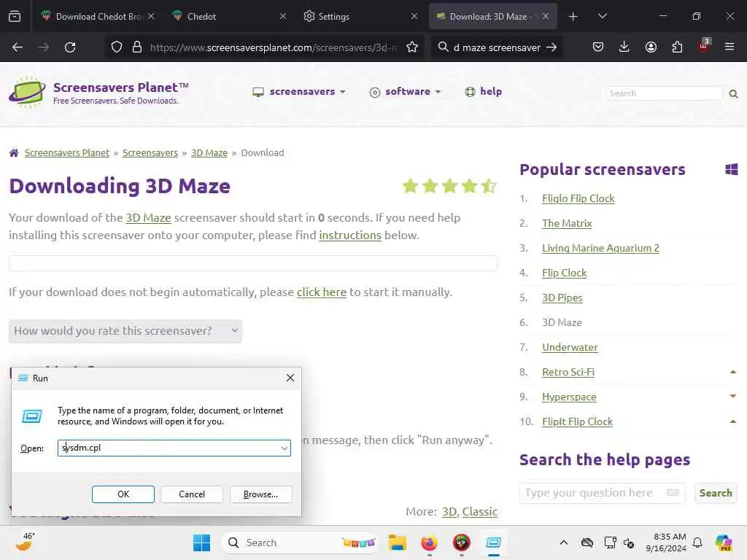Open the instructions link
The height and width of the screenshot is (560, 747).
tap(350, 236)
